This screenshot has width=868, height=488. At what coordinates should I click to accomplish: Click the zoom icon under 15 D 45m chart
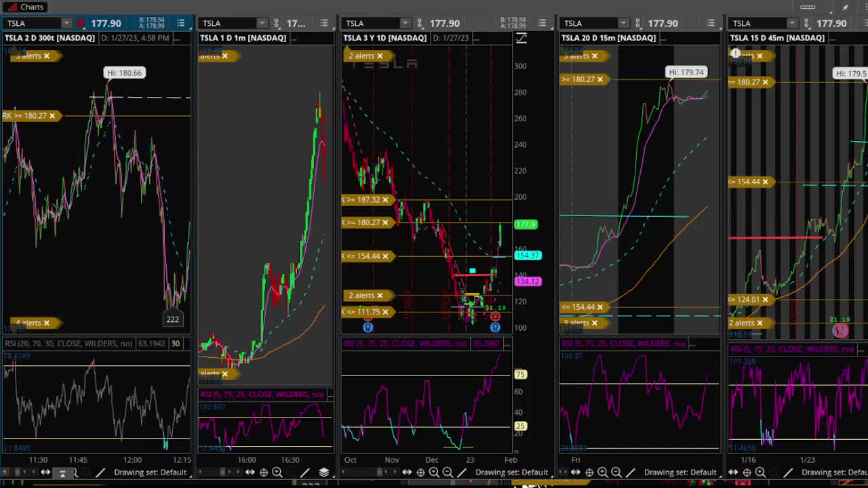760,472
